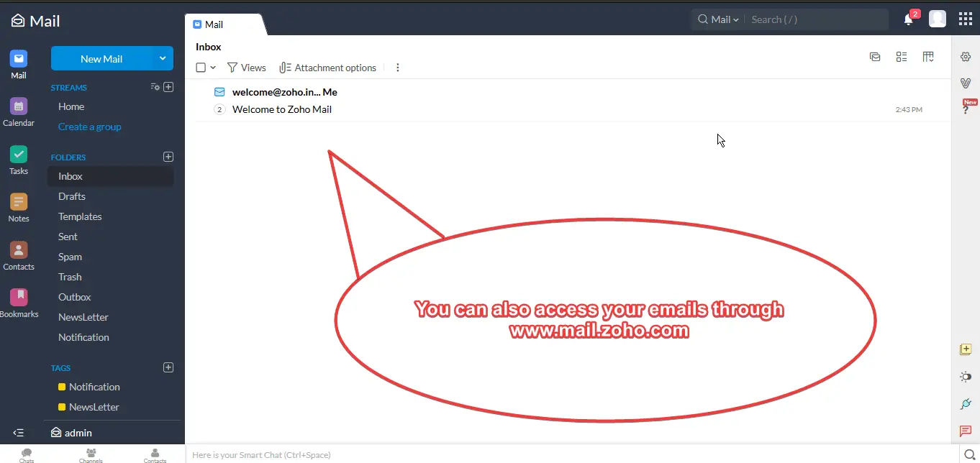The height and width of the screenshot is (463, 980).
Task: Open the Views filter dropdown
Action: [247, 67]
